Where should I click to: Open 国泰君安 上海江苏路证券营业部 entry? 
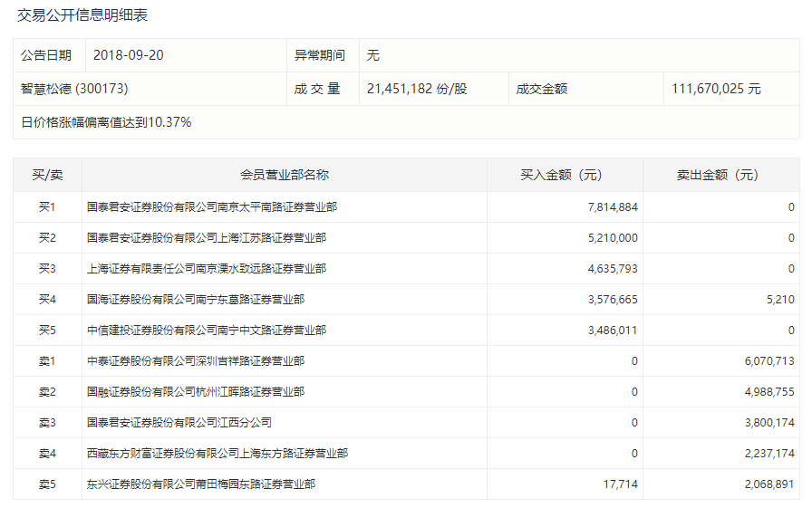206,238
